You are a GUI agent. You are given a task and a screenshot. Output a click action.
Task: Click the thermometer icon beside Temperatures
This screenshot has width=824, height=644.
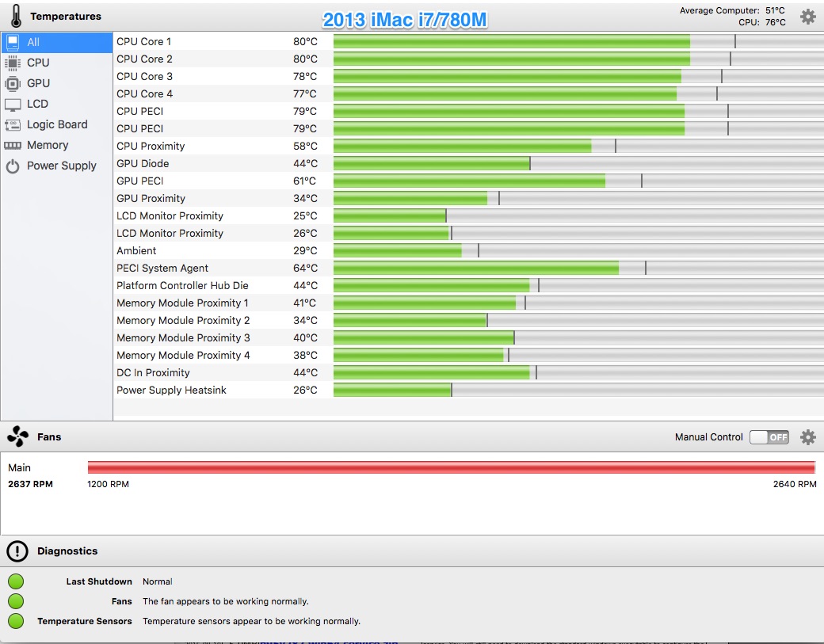tap(17, 16)
